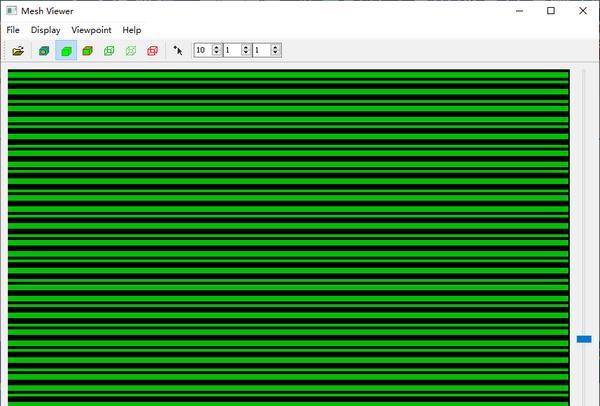Select the faint green wireframe cube mode
This screenshot has width=600, height=406.
tap(131, 51)
